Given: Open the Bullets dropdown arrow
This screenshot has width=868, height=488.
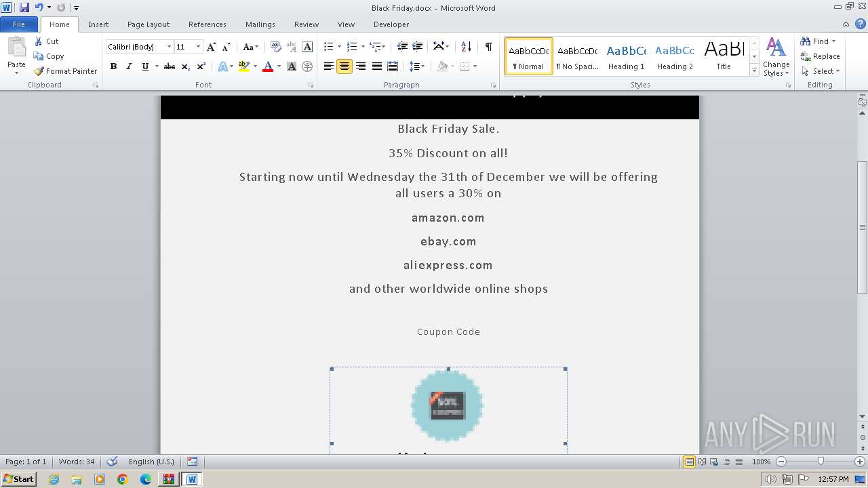Looking at the screenshot, I should click(x=340, y=47).
